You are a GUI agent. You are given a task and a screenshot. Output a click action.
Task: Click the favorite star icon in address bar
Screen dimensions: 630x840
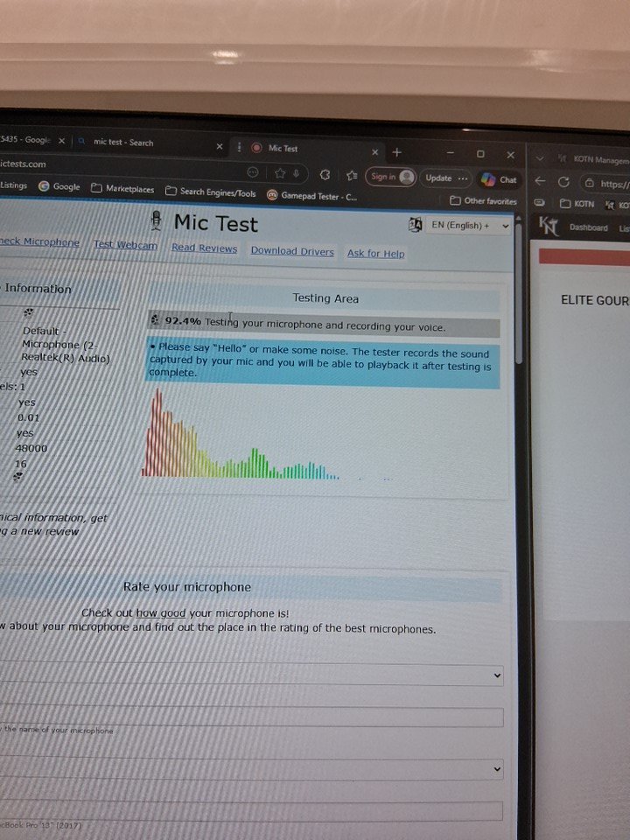(280, 173)
